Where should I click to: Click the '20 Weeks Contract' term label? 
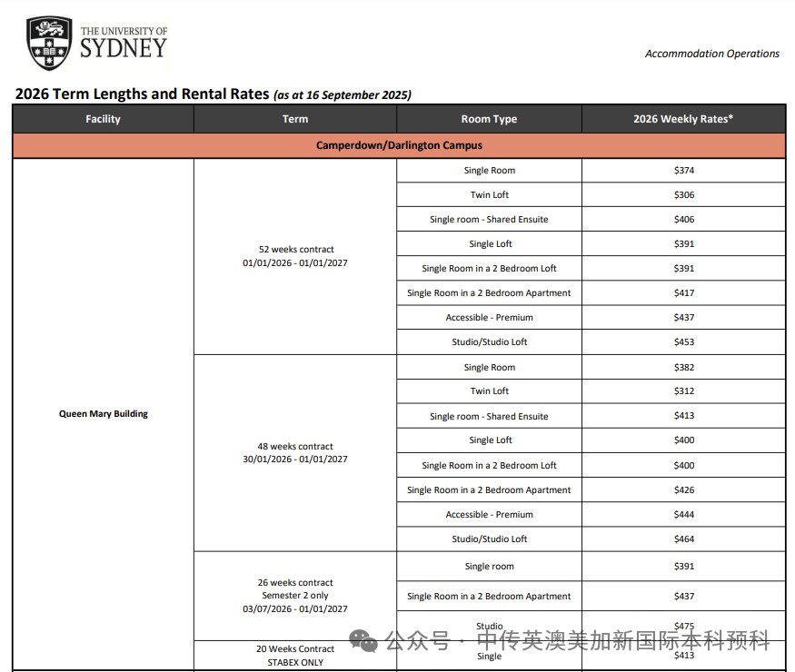click(295, 649)
